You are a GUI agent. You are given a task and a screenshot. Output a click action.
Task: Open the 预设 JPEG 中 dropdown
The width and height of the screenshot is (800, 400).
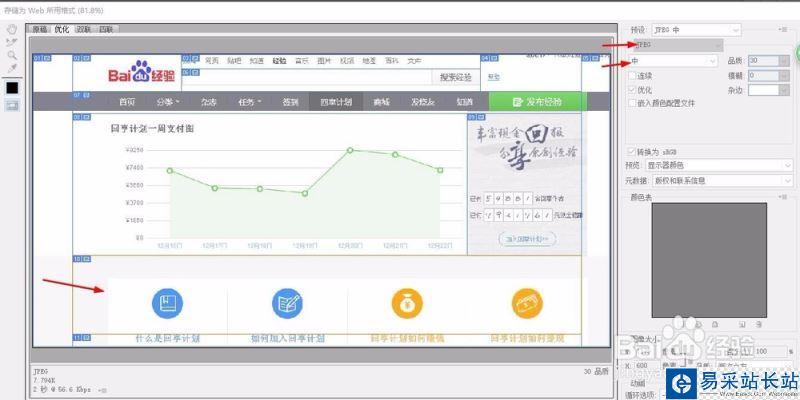point(695,30)
